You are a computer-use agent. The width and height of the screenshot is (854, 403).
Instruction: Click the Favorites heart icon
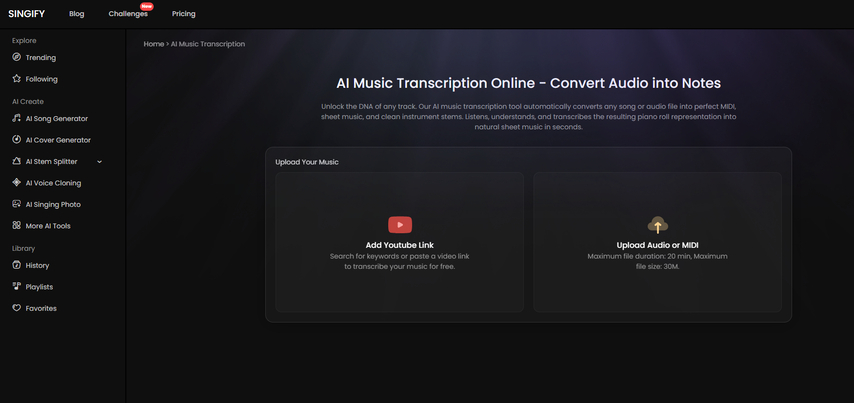[16, 308]
